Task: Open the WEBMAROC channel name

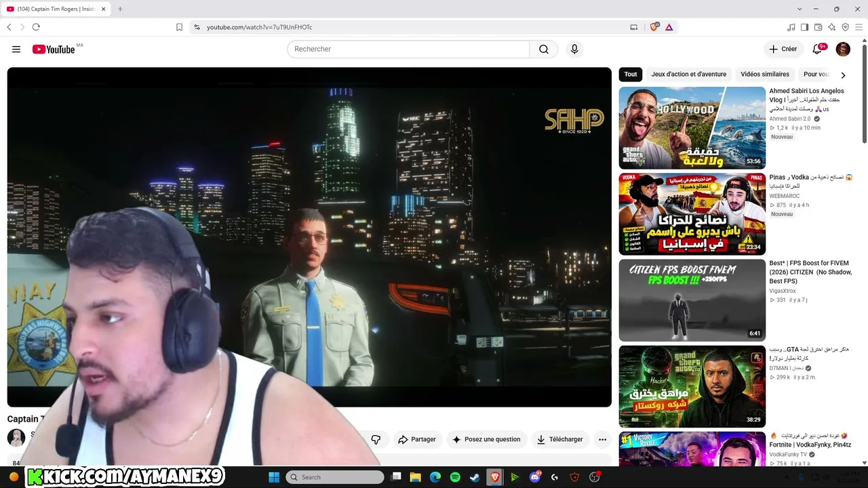Action: pyautogui.click(x=785, y=196)
